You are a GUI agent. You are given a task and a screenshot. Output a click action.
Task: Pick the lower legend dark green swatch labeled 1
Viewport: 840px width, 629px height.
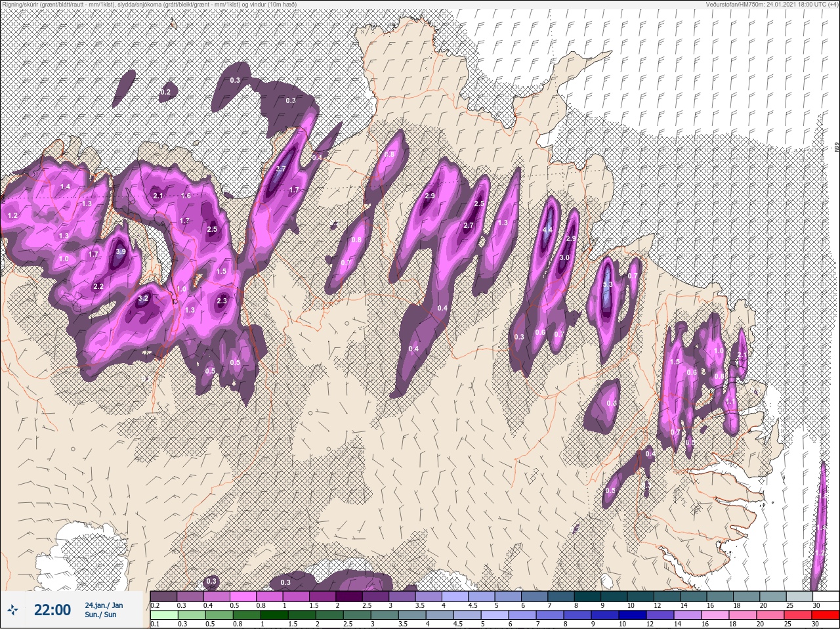[x=274, y=615]
